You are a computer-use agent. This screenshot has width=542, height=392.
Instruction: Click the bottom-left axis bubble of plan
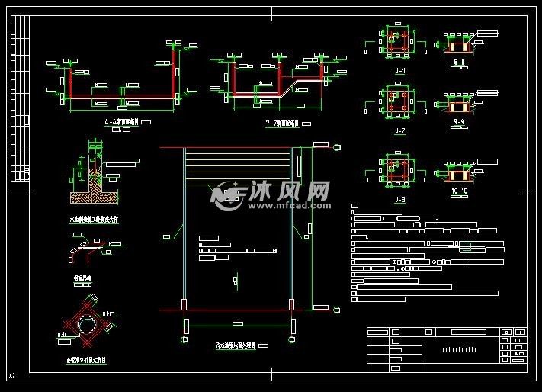tap(184, 340)
